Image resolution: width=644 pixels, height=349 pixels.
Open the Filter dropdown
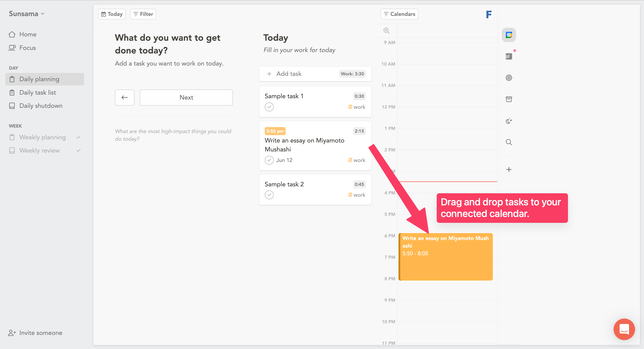point(143,14)
